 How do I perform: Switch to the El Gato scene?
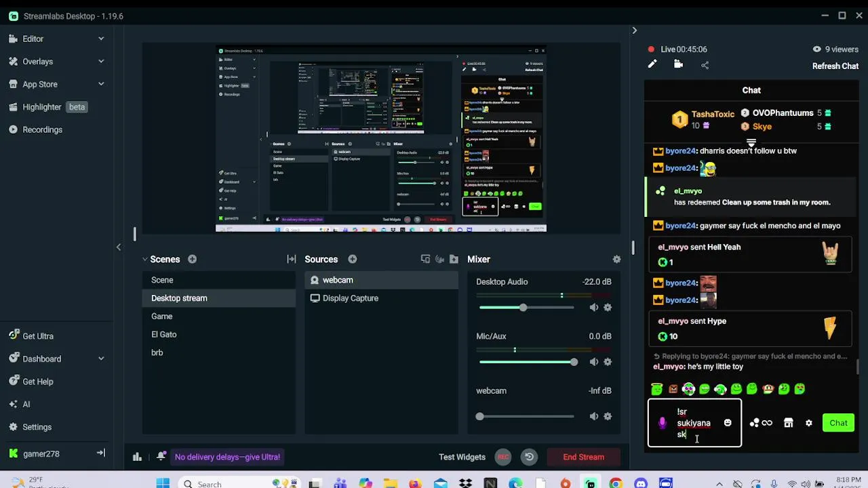point(218,334)
